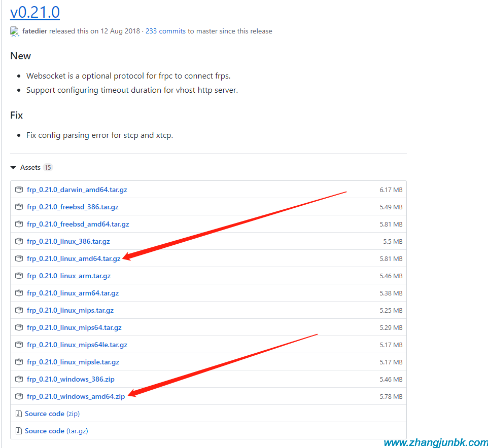Click package icon beside linux_amd64 tar.gz
Viewport: 488px width, 448px height.
pos(19,259)
